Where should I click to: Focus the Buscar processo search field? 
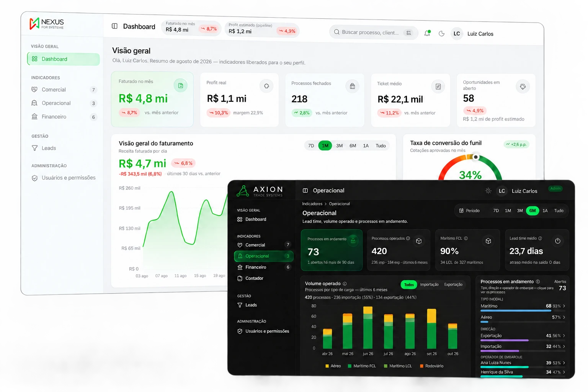pyautogui.click(x=373, y=33)
